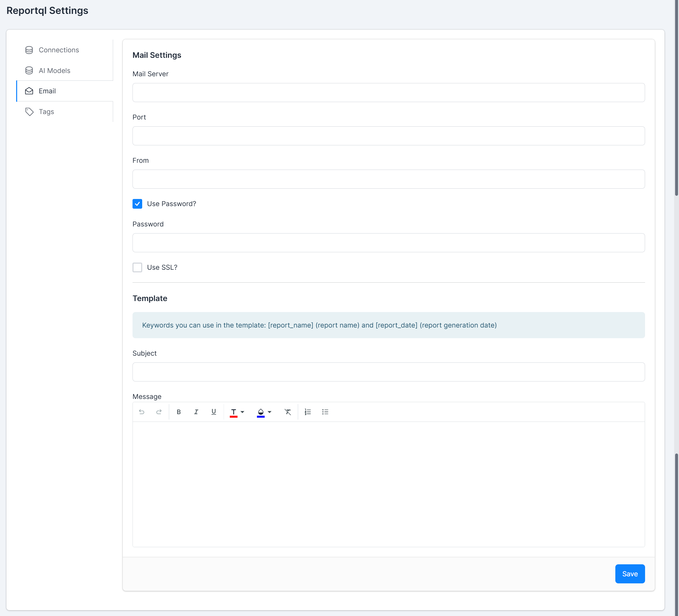The image size is (679, 616).
Task: Open the Connections settings tab
Action: [x=58, y=50]
